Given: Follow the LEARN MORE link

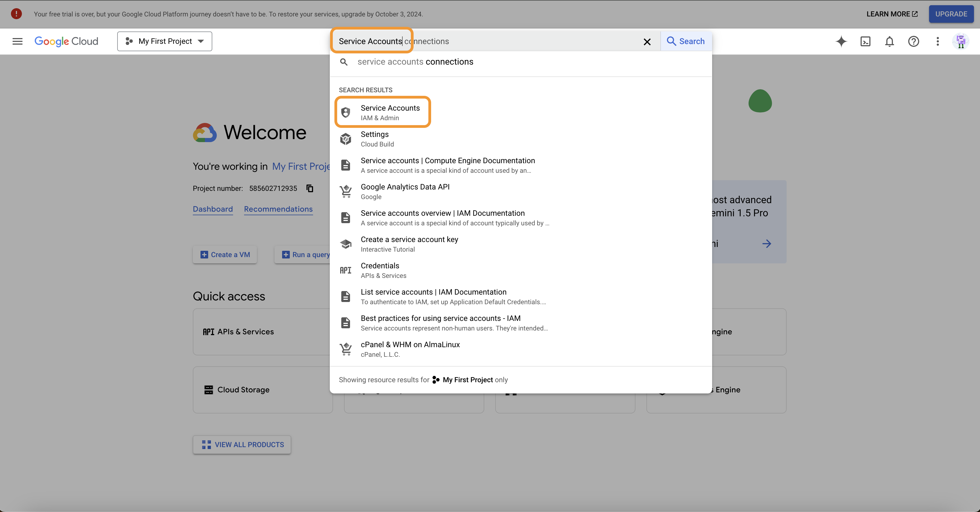Looking at the screenshot, I should point(892,14).
